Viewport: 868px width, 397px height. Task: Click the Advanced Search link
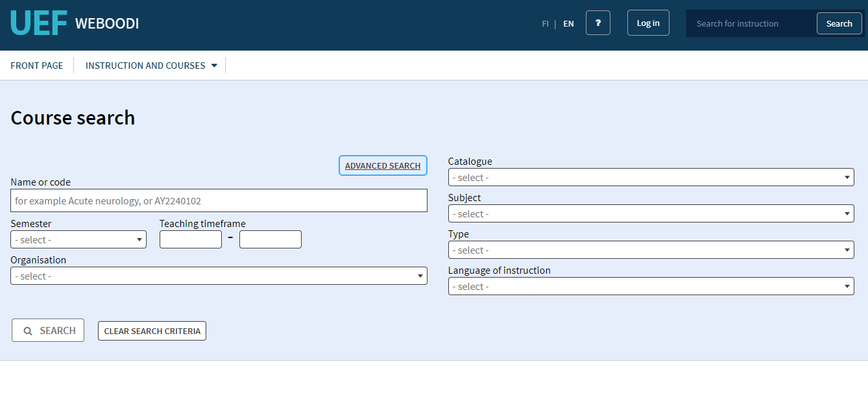coord(383,166)
